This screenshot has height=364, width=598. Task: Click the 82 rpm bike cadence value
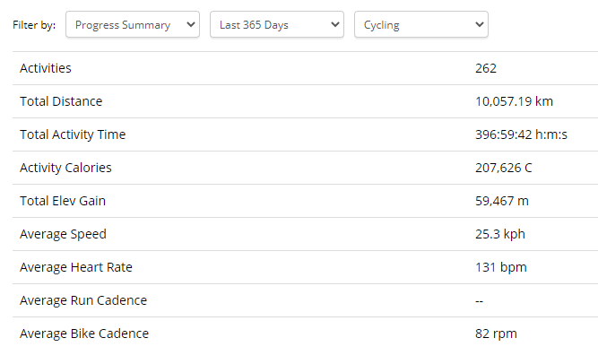(496, 334)
